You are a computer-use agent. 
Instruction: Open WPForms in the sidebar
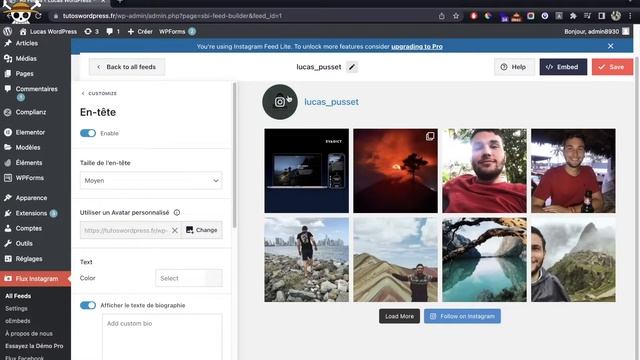tap(29, 178)
